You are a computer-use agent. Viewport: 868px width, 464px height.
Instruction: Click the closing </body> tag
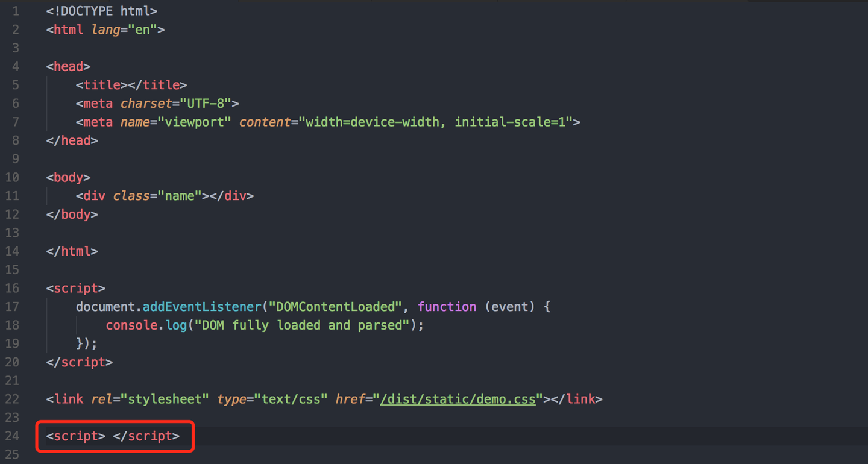(72, 215)
